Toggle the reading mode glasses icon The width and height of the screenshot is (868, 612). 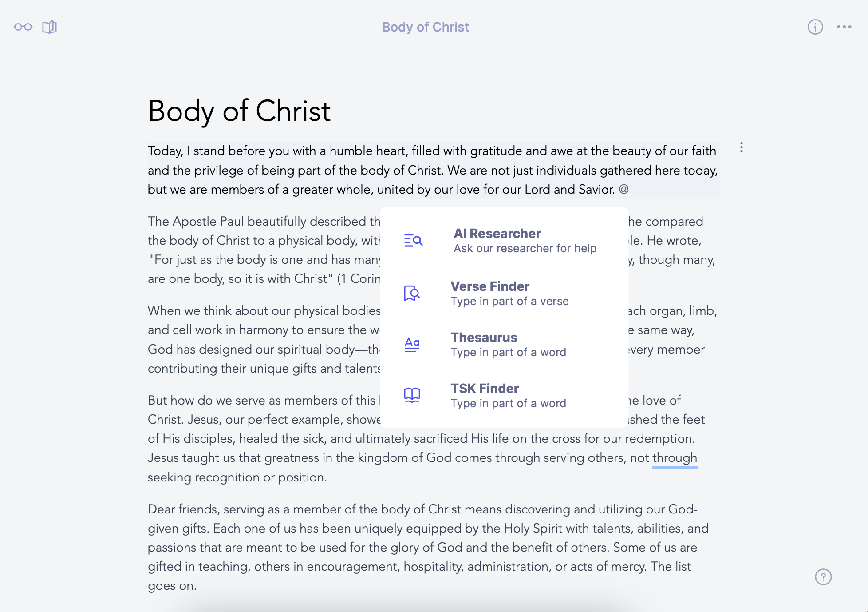(23, 26)
